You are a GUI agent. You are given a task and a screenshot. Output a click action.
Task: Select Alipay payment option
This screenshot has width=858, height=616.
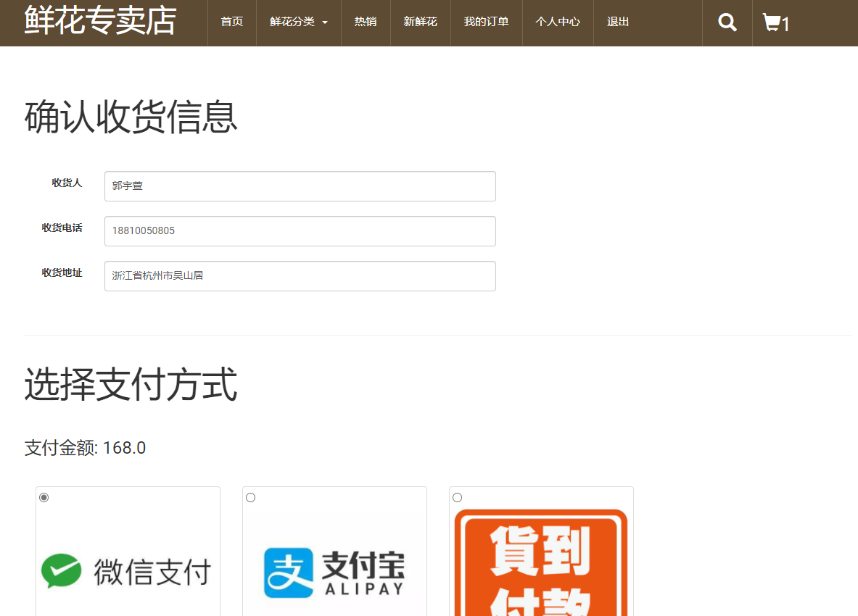click(x=250, y=497)
